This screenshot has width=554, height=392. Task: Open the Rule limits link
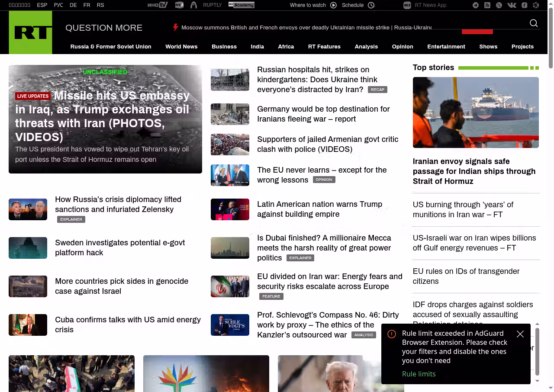click(419, 374)
